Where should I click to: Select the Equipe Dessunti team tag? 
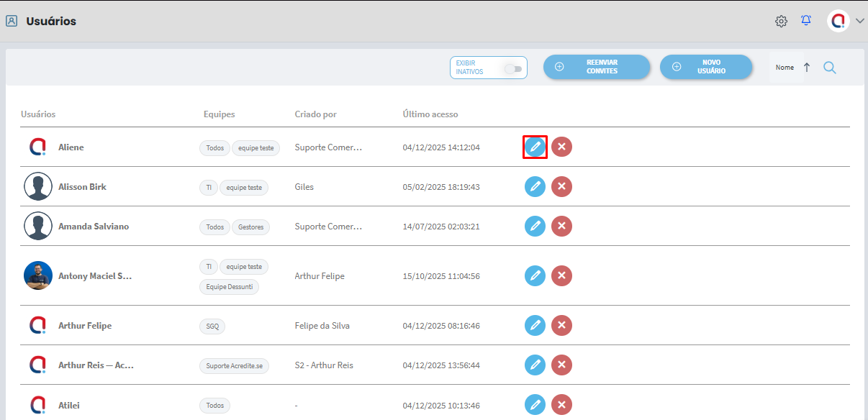click(229, 287)
